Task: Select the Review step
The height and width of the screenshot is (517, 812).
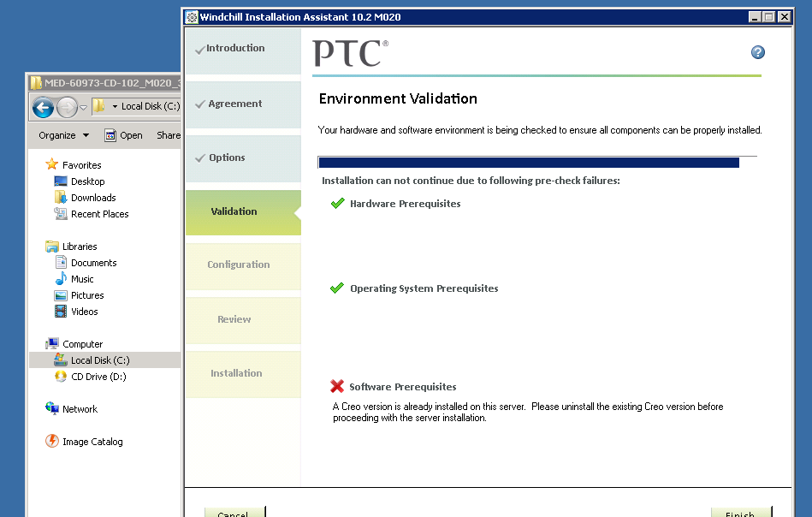Action: tap(243, 321)
